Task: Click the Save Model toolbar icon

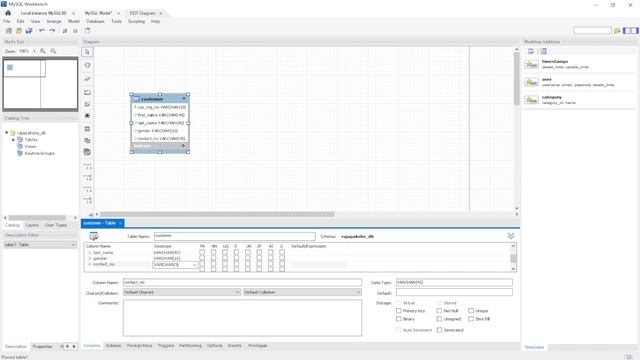Action: [x=29, y=31]
